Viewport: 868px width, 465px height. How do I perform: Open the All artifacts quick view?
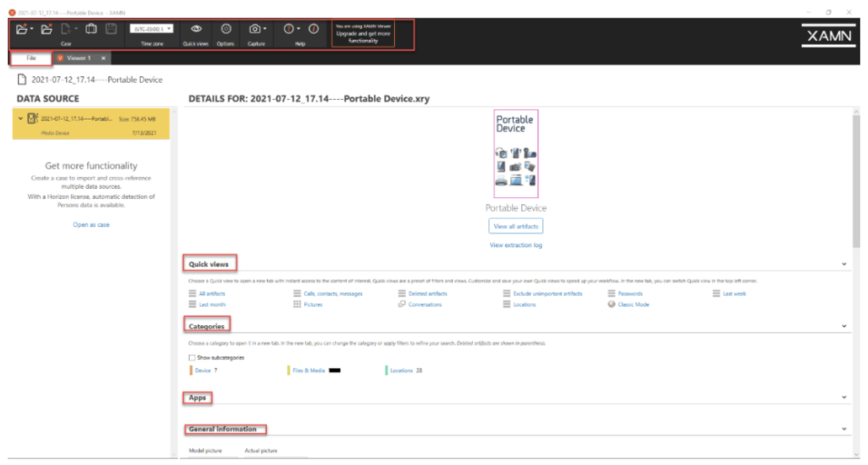[x=212, y=294]
